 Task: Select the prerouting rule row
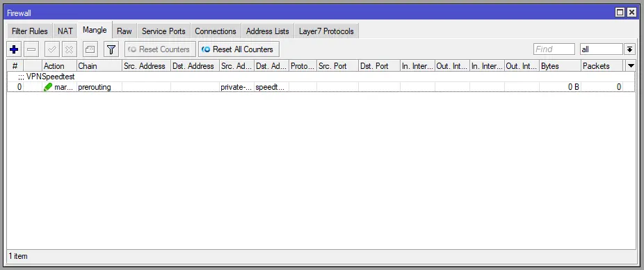click(x=321, y=87)
